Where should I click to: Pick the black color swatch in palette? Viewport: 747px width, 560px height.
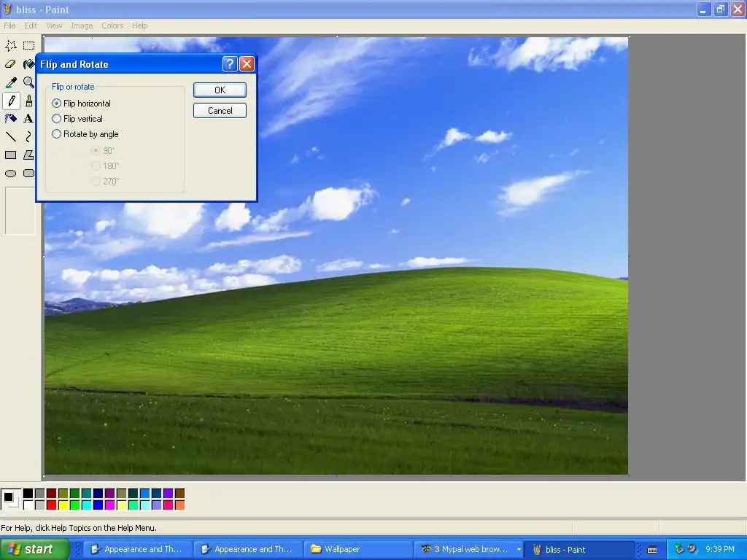28,494
